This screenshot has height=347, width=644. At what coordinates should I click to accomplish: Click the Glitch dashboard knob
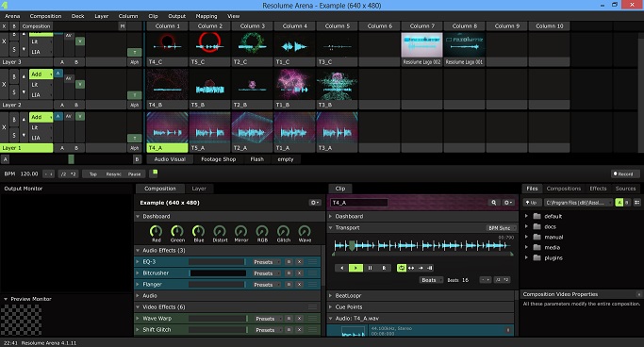tap(284, 231)
